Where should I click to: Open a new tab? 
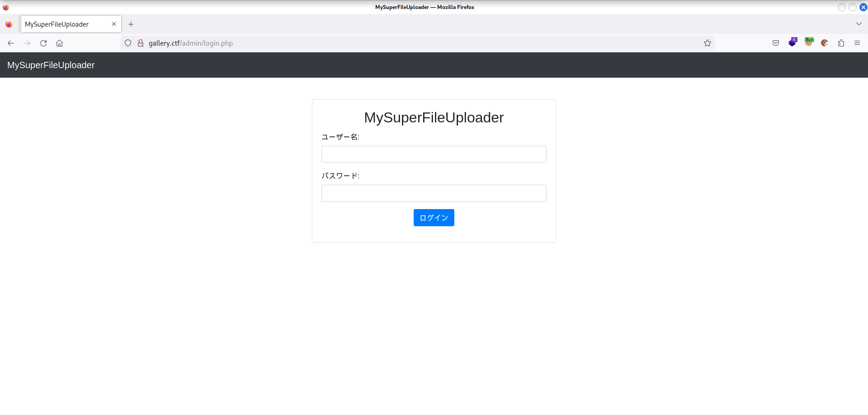[x=131, y=24]
